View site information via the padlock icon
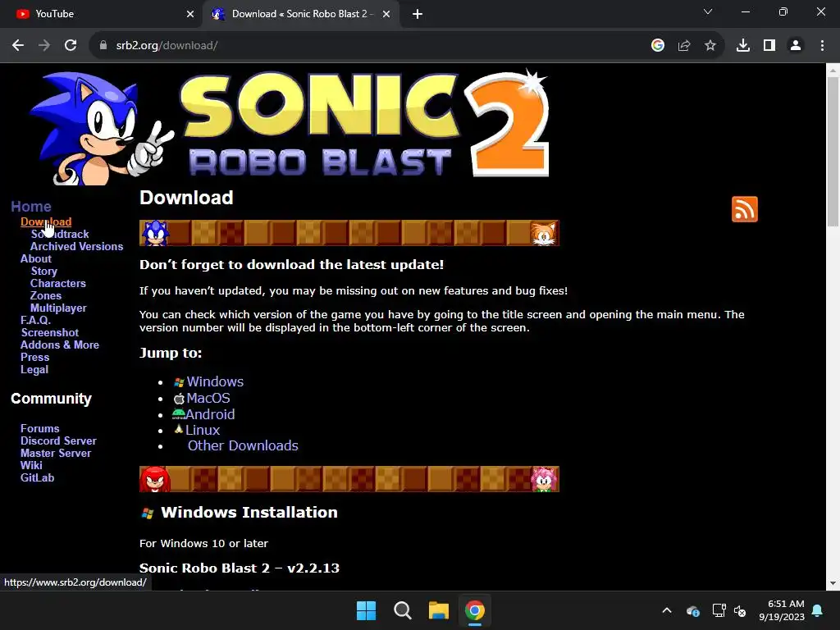840x630 pixels. click(103, 46)
